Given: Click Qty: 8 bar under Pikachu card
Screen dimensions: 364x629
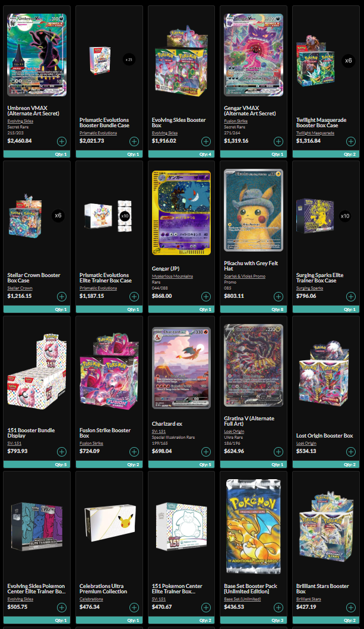Looking at the screenshot, I should coord(254,309).
